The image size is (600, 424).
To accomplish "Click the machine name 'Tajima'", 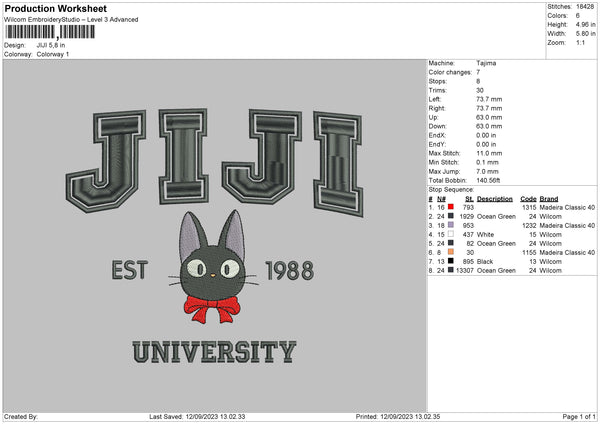I will tap(486, 63).
